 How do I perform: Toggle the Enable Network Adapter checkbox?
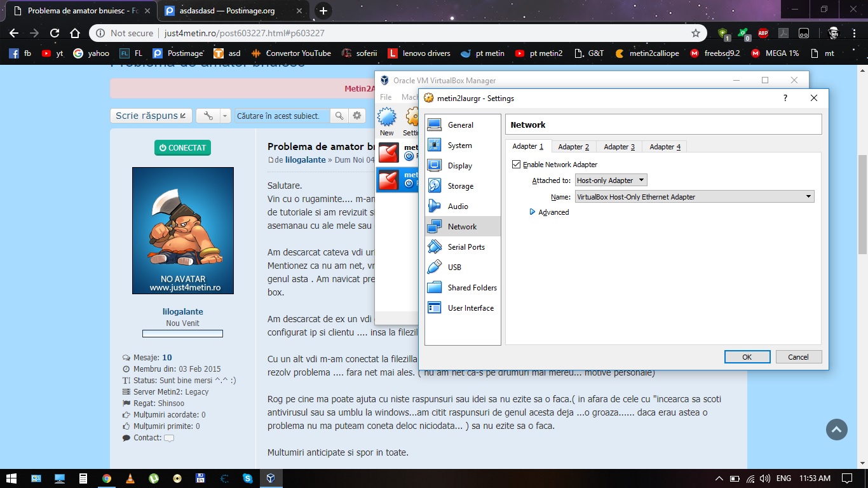(516, 165)
